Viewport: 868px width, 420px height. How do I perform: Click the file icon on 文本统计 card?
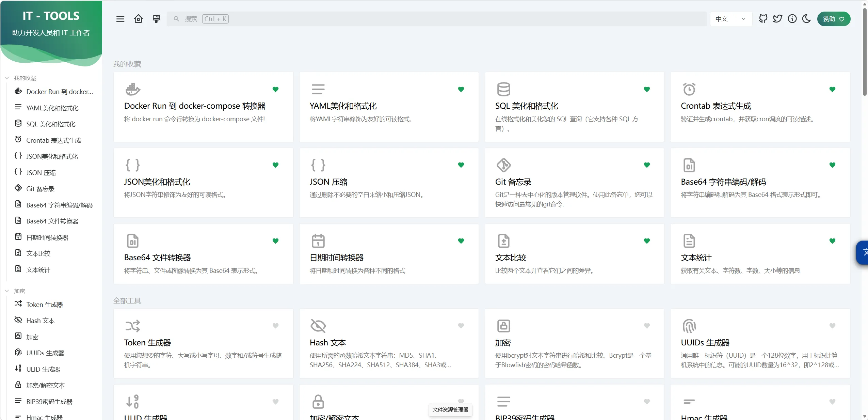click(x=689, y=241)
